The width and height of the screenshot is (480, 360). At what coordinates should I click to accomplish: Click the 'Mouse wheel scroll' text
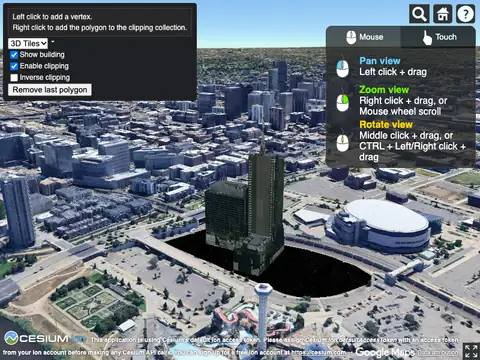point(400,111)
